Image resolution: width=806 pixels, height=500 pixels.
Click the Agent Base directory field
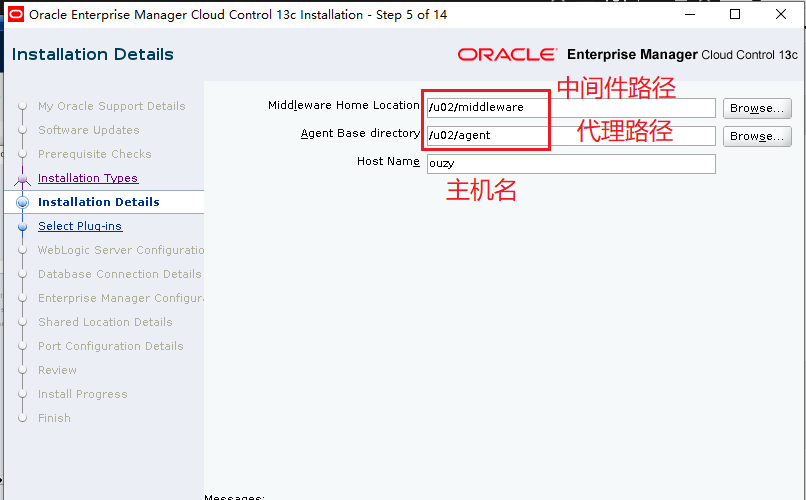click(571, 136)
